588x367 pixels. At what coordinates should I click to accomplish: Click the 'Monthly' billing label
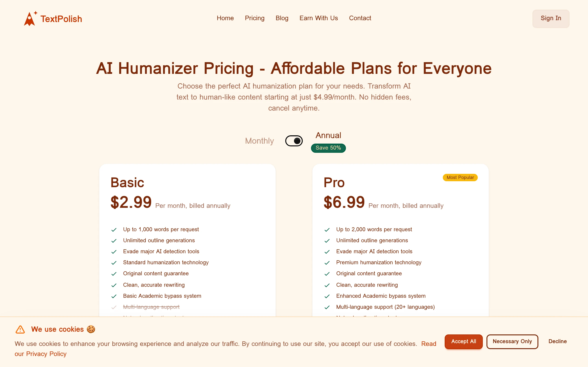coord(260,141)
